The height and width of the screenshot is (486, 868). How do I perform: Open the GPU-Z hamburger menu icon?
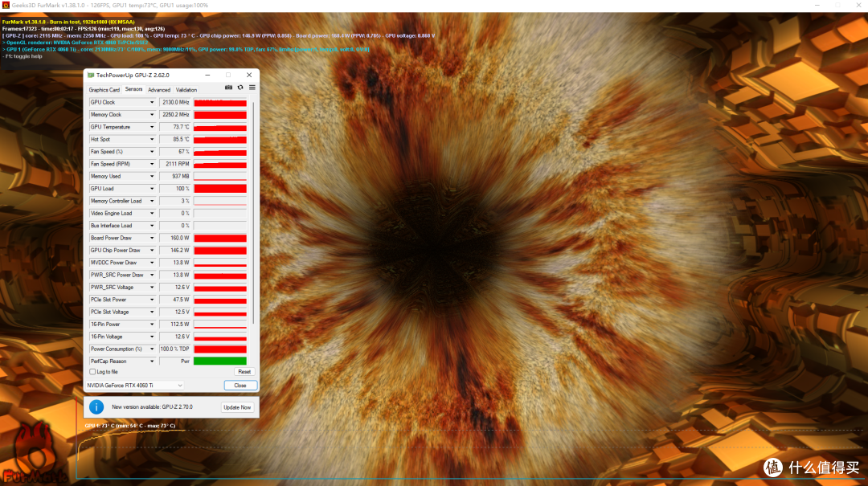point(252,88)
